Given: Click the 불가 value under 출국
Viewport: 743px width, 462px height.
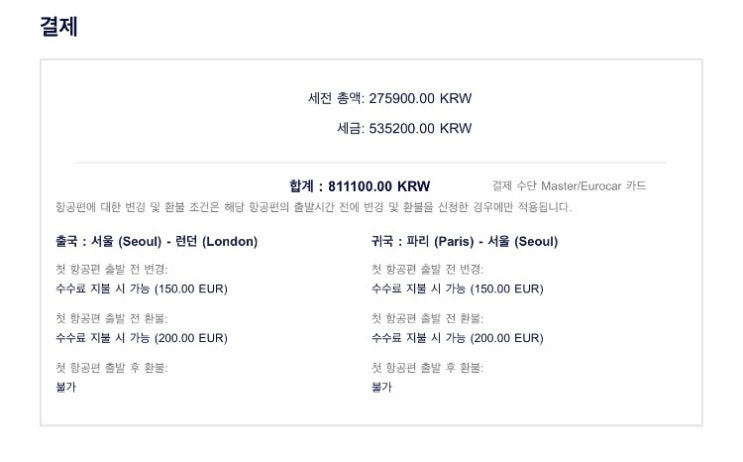Looking at the screenshot, I should tap(65, 387).
